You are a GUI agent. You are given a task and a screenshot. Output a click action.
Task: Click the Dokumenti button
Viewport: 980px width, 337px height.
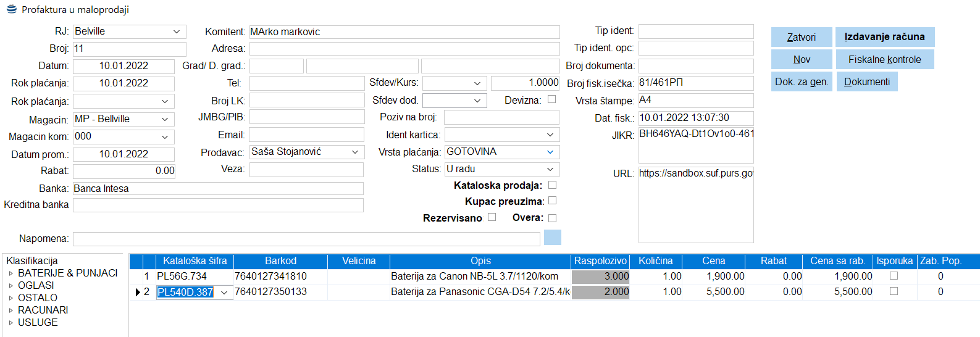pyautogui.click(x=866, y=81)
